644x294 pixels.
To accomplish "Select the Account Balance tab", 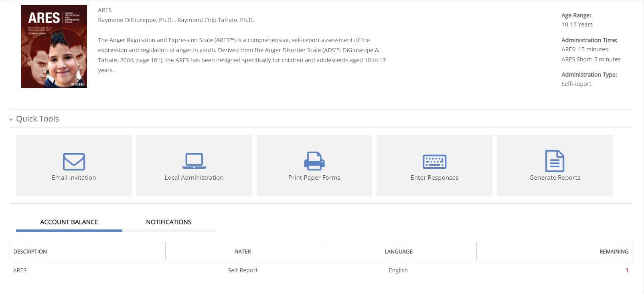I will coord(69,222).
